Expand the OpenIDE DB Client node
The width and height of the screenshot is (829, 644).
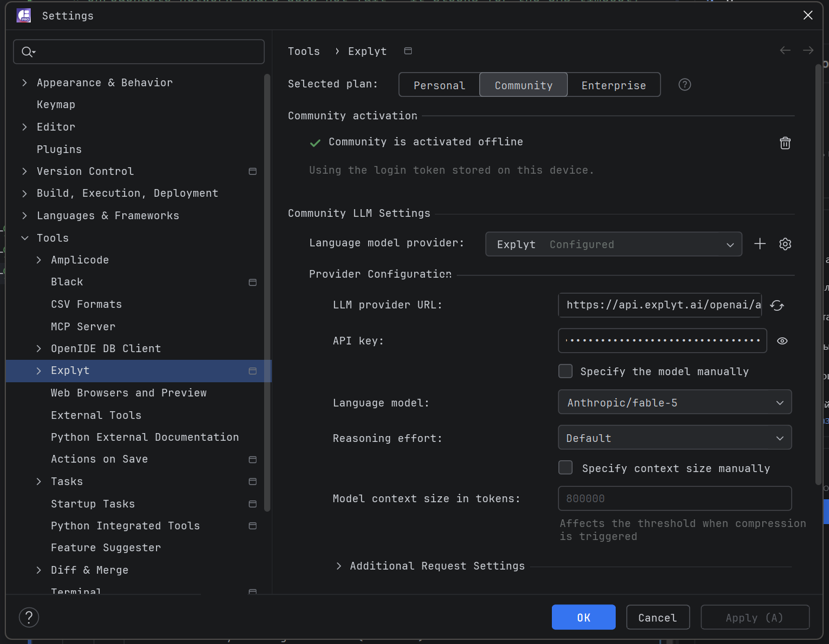tap(38, 349)
